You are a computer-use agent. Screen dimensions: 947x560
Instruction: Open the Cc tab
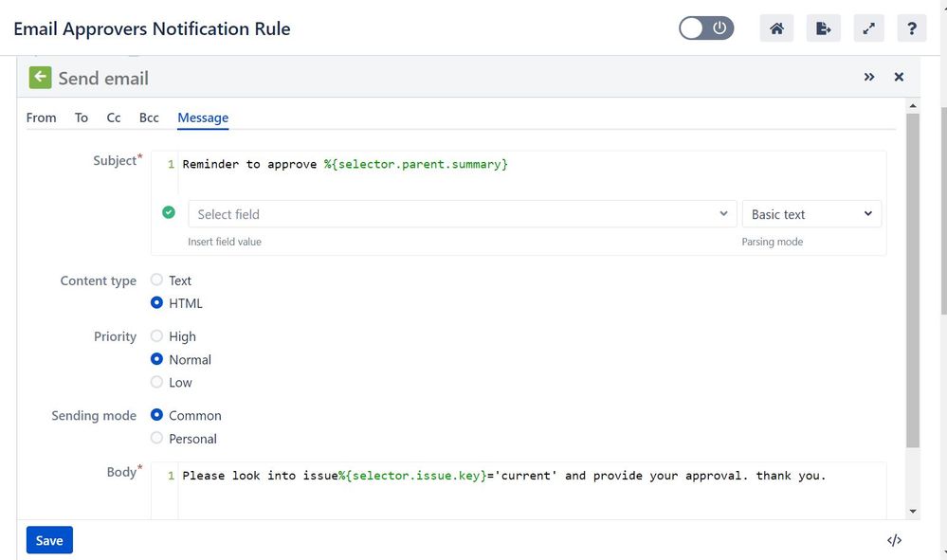[x=114, y=117]
